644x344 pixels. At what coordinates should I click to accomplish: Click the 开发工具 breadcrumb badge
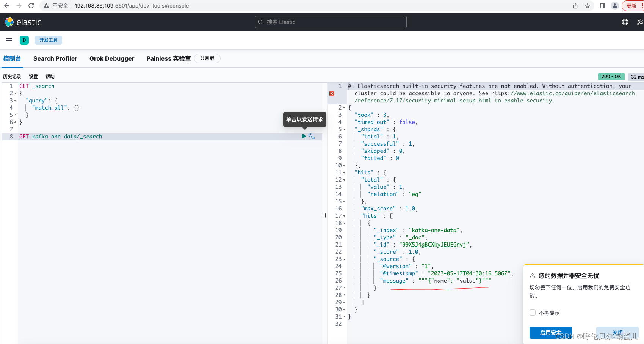(x=49, y=40)
